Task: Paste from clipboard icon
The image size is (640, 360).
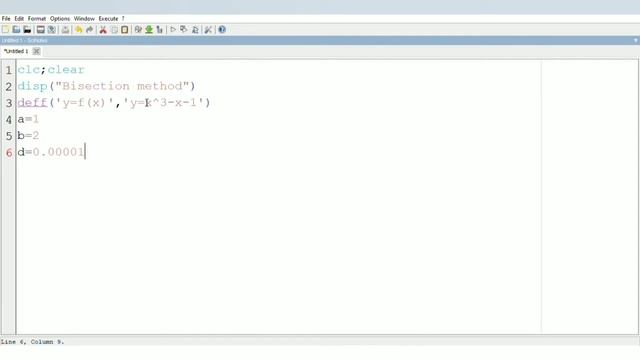Action: coord(124,30)
